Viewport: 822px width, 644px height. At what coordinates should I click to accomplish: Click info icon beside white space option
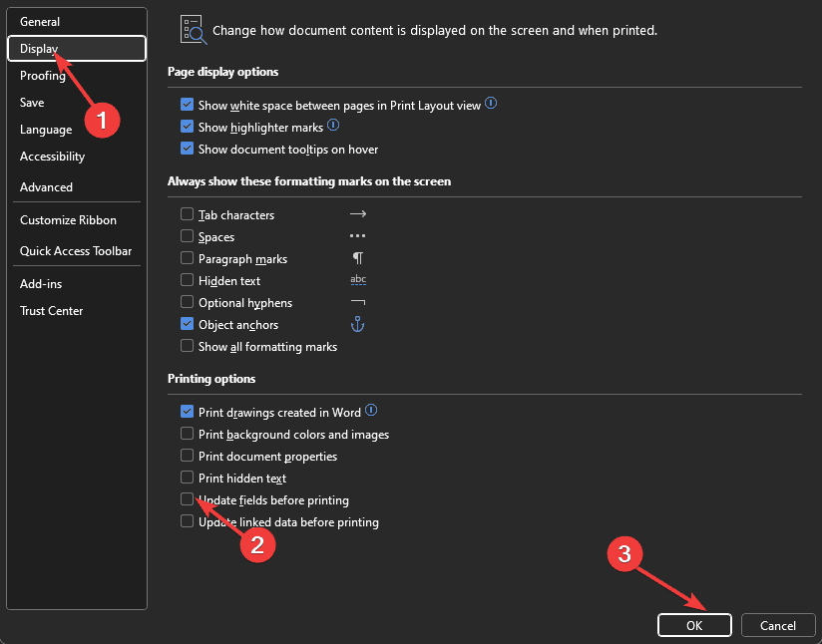(x=491, y=104)
